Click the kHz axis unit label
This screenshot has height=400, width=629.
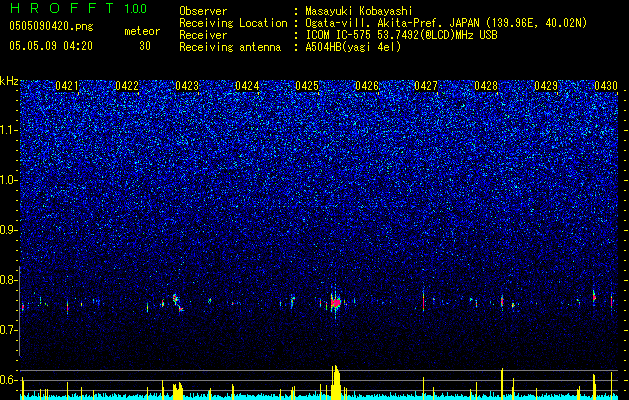click(9, 81)
